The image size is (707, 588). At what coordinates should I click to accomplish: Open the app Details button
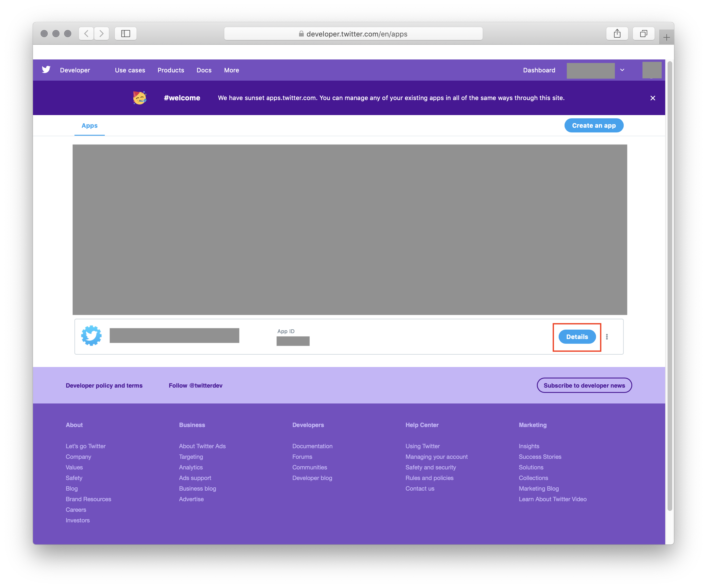pos(577,337)
